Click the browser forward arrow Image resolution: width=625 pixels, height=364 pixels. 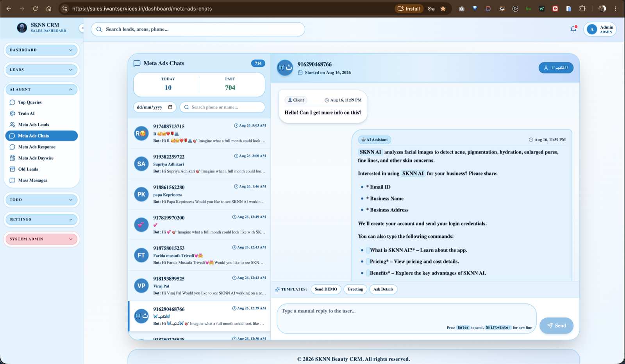(22, 9)
